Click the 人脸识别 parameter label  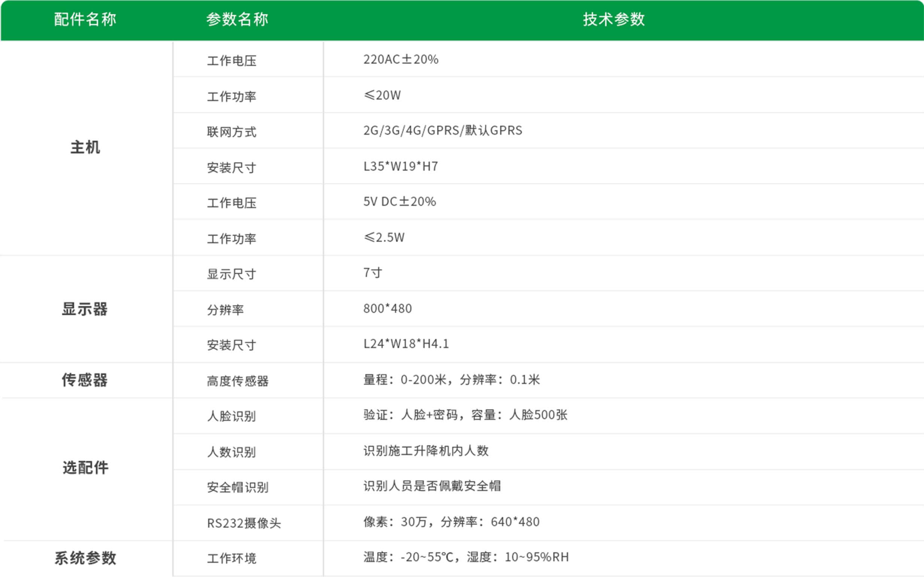point(231,416)
